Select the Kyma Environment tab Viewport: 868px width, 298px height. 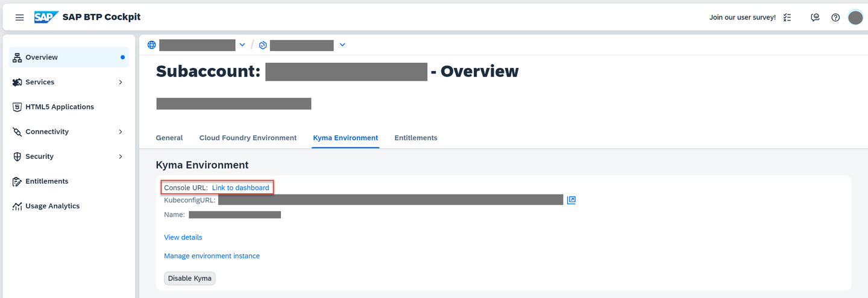tap(345, 138)
